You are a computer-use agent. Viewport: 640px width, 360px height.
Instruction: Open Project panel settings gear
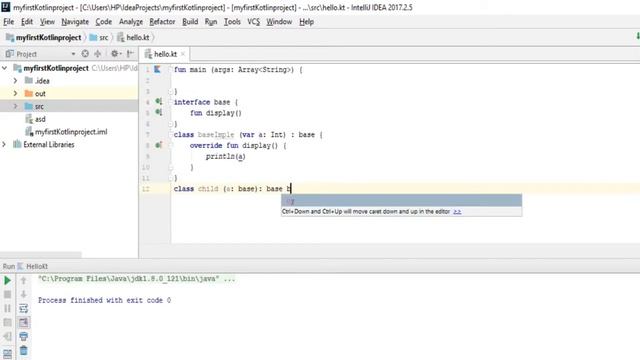(116, 53)
